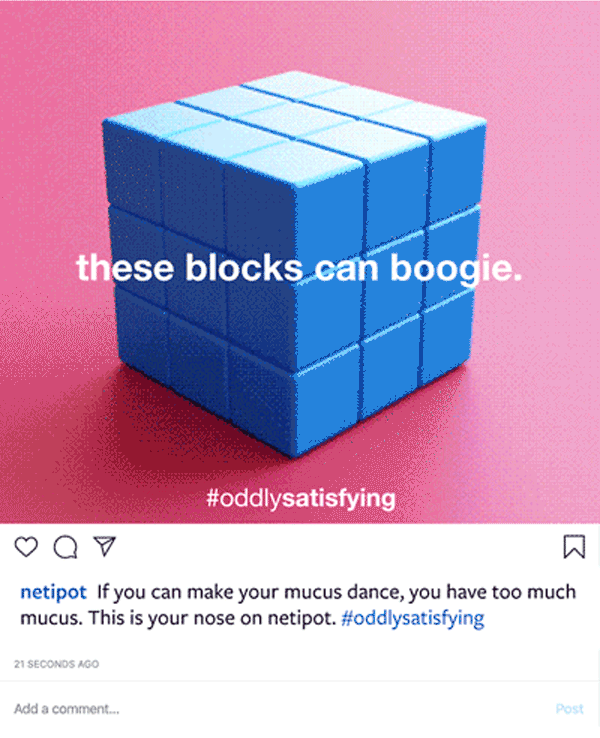Click the "these blocks can boogie." overlay text
Screen dimensions: 600x738
point(299,268)
